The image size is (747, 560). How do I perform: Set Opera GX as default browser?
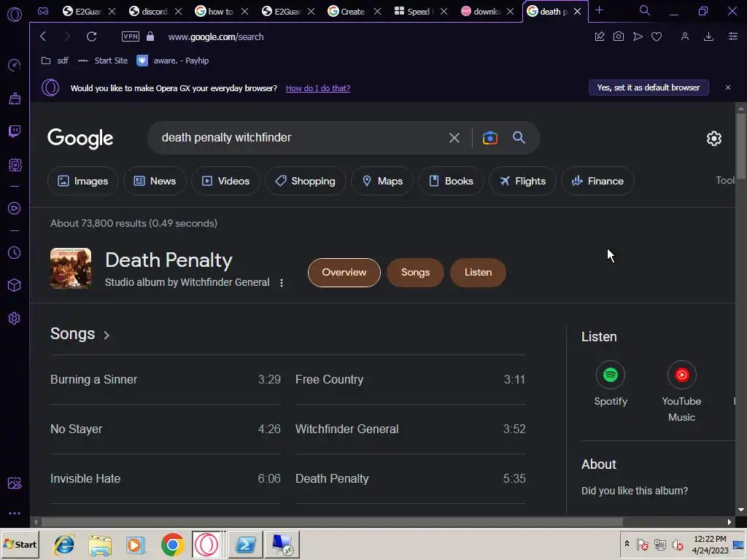click(x=649, y=87)
